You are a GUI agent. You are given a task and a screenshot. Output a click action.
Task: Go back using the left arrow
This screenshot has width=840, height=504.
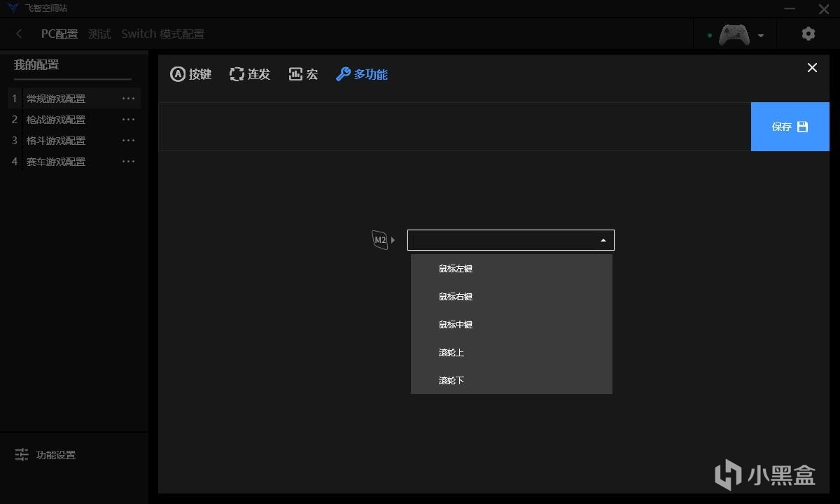(x=19, y=34)
